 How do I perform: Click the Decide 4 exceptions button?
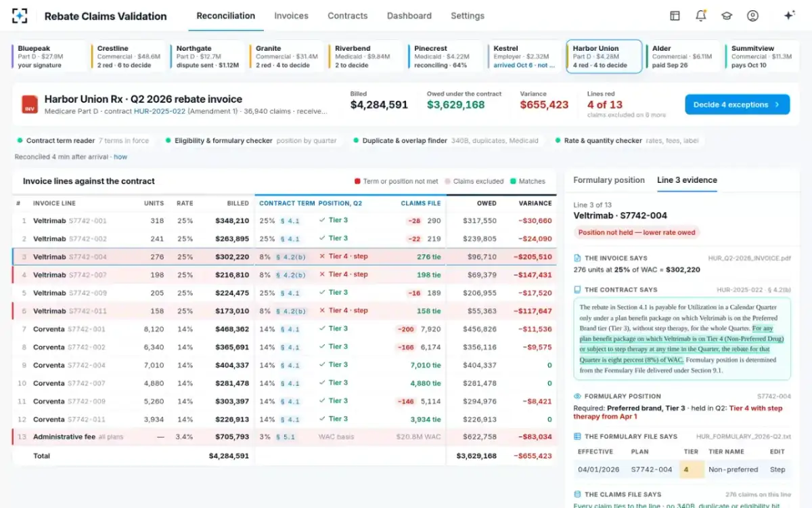[738, 104]
